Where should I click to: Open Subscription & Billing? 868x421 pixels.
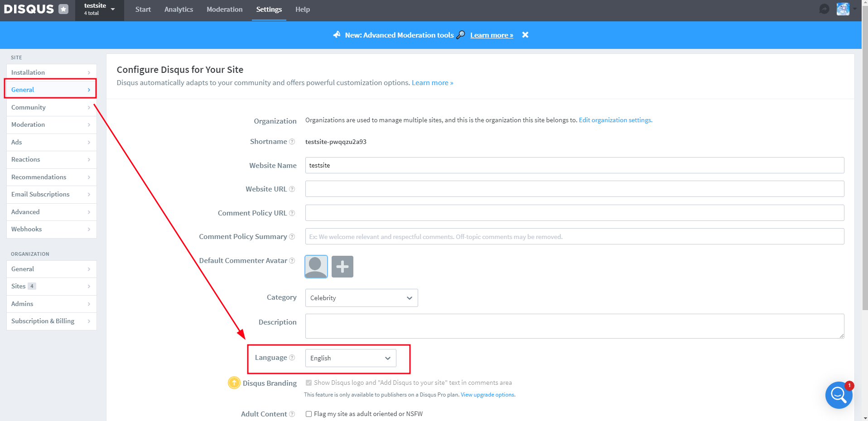pyautogui.click(x=52, y=321)
